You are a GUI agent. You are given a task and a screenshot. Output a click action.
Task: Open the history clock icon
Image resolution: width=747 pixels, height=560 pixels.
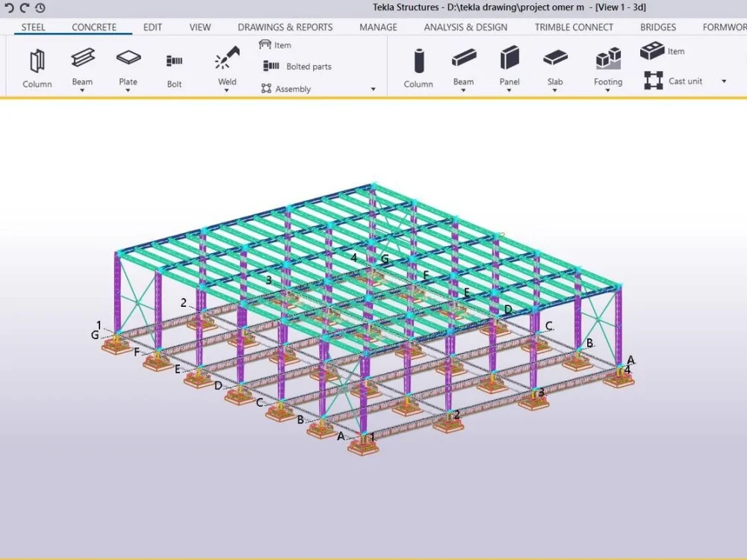(39, 7)
